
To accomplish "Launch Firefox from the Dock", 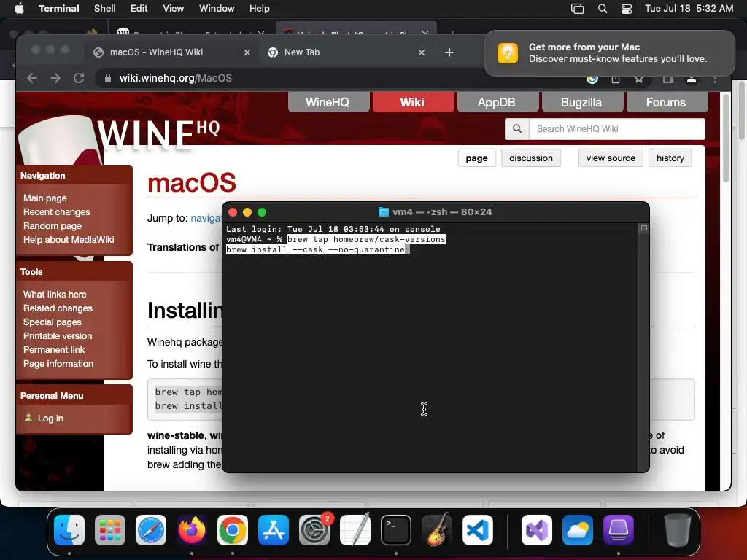I will pos(192,530).
